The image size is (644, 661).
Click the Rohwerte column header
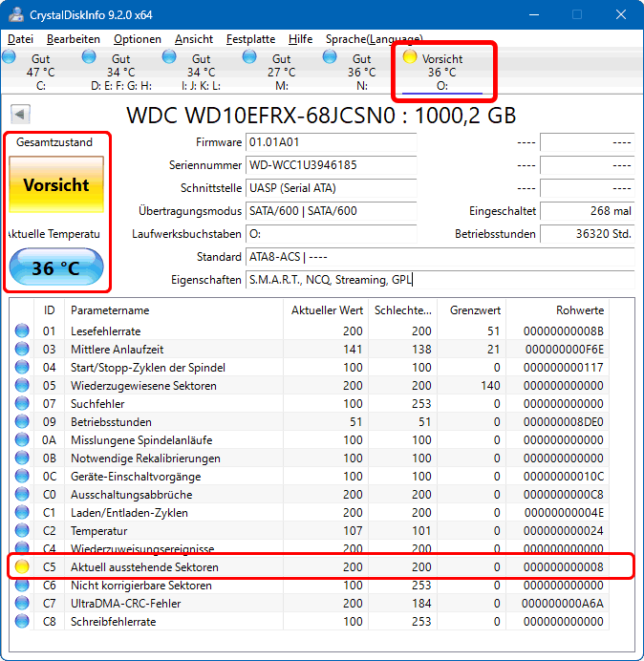(x=579, y=310)
